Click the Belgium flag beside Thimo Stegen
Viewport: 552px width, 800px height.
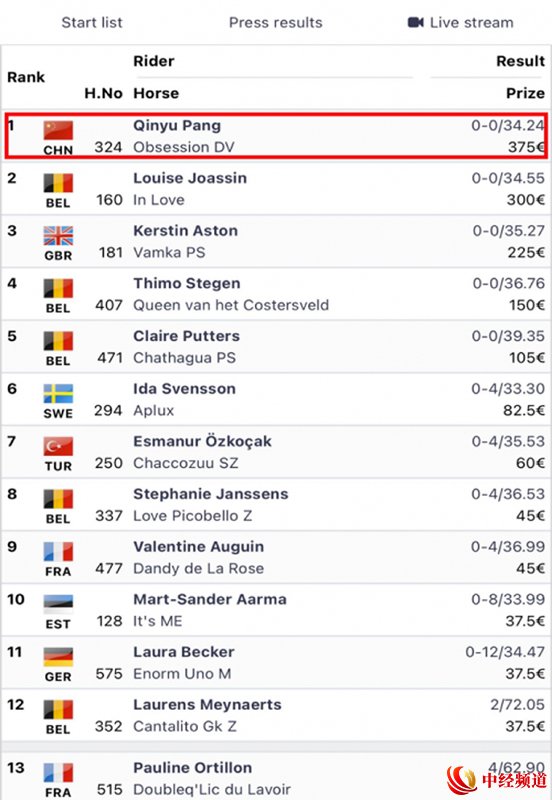click(x=58, y=288)
